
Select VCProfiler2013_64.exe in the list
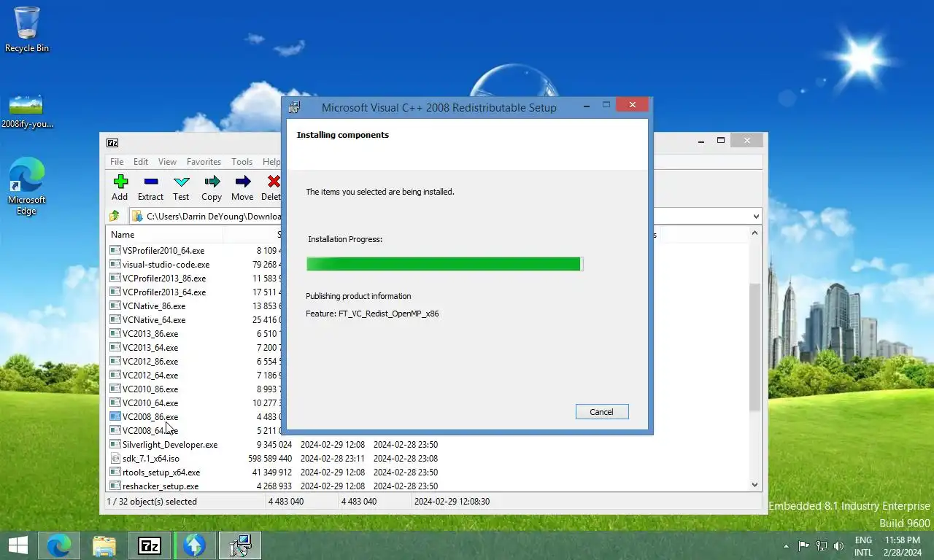coord(164,292)
